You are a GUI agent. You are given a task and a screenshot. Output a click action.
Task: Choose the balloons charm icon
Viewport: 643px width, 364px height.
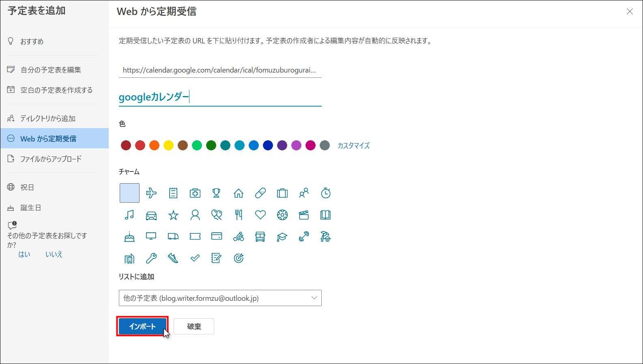[x=217, y=215]
